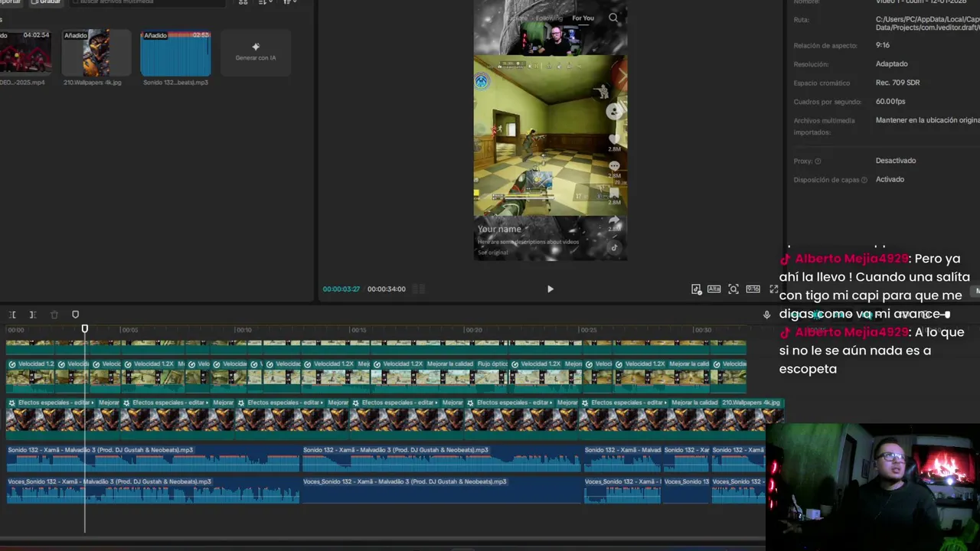Play the preview video
The image size is (980, 551).
(550, 289)
